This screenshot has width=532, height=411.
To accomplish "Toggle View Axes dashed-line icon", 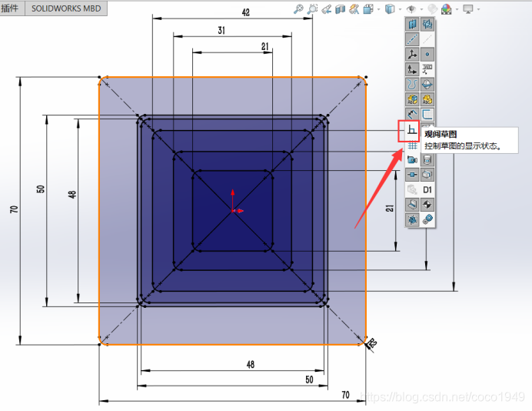I will [x=412, y=39].
